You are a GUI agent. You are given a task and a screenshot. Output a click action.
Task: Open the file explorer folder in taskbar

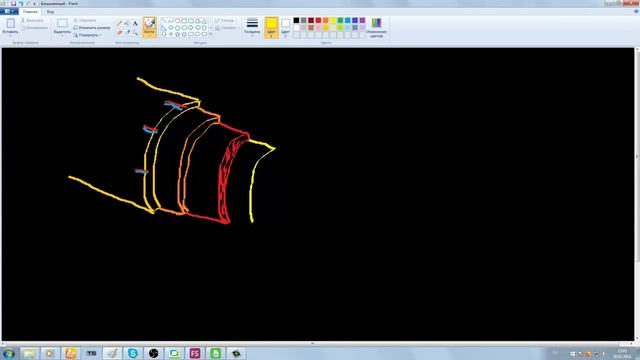29,353
